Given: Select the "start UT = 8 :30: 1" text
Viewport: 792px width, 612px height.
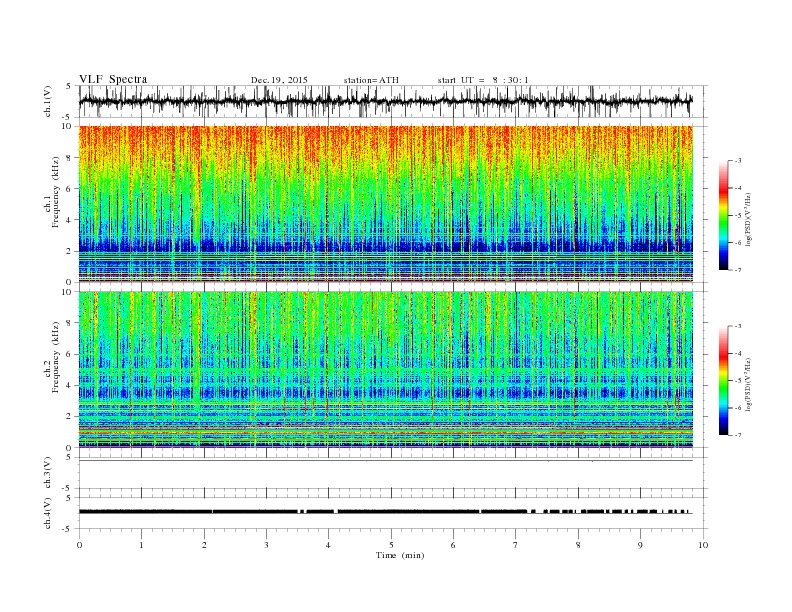Looking at the screenshot, I should [x=483, y=80].
